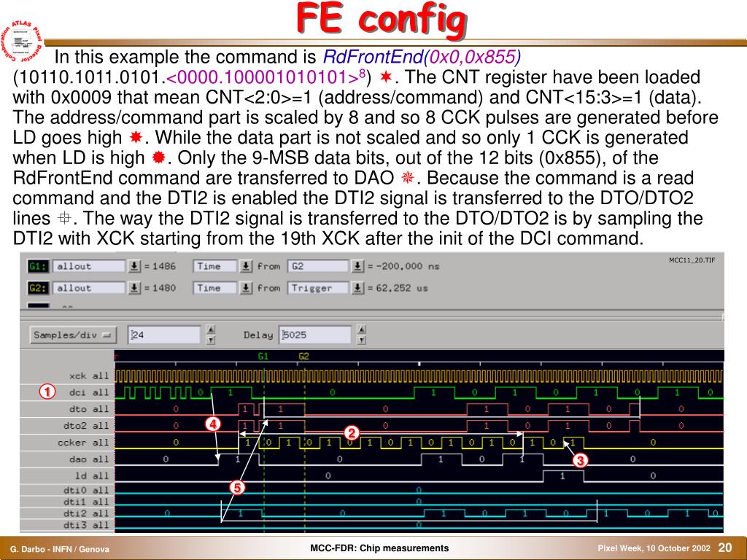The height and width of the screenshot is (560, 747).
Task: Select the 'dci all' signal label
Action: point(89,392)
